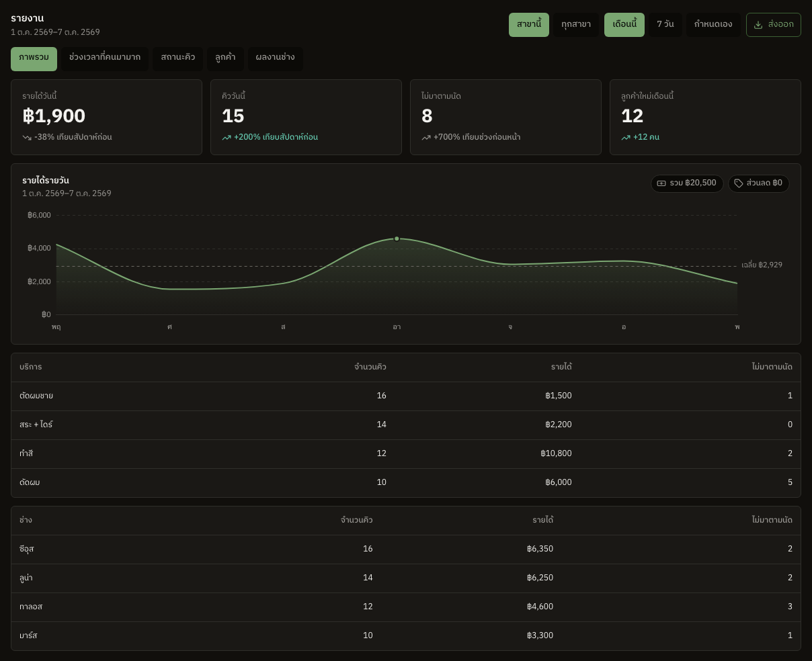This screenshot has height=661, width=812.
Task: Switch to the ช่วงเวลาที่คนมามาก tab
Action: click(x=105, y=58)
